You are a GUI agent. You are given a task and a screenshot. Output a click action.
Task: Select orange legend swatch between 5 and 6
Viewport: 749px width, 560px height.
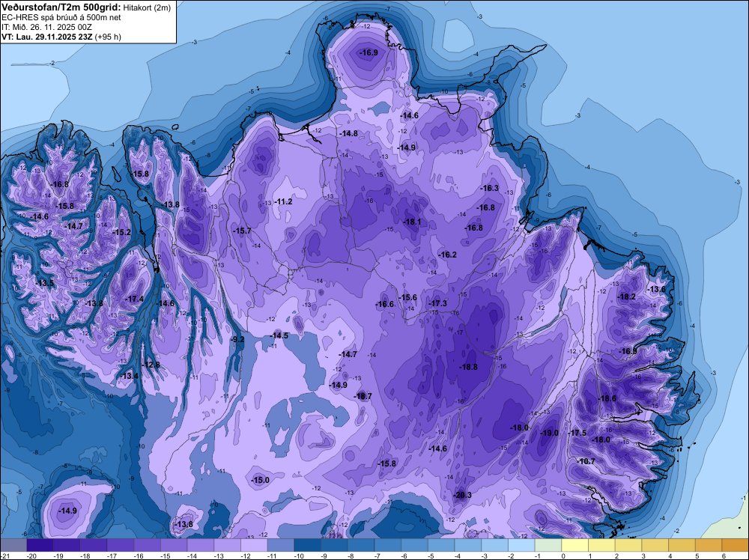709,544
